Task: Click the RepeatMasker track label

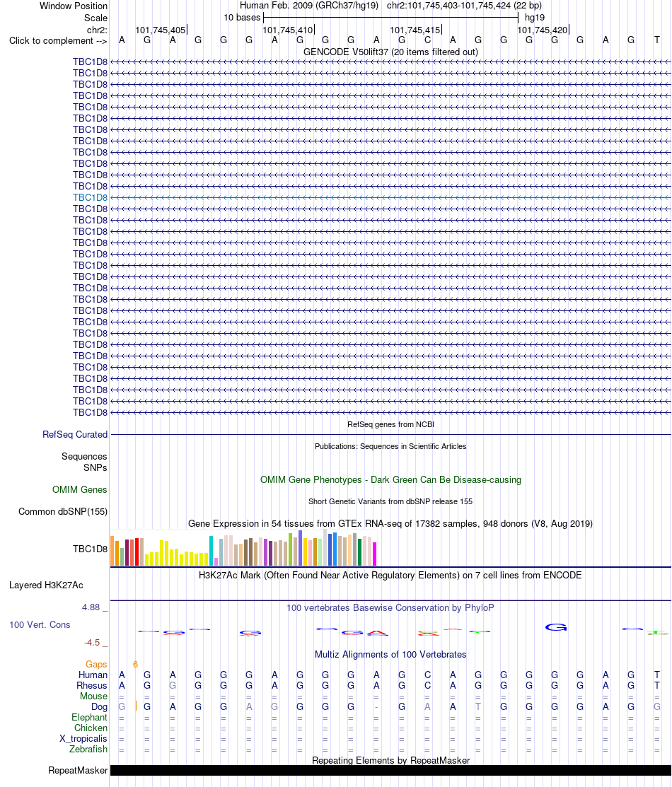Action: [x=78, y=771]
